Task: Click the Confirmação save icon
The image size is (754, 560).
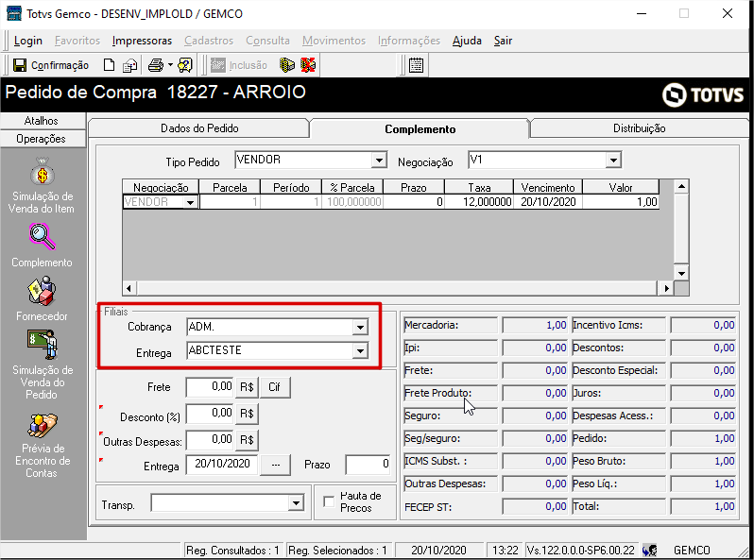Action: tap(20, 65)
